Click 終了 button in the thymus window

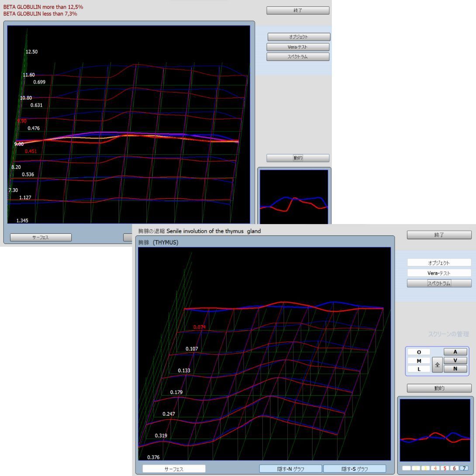(439, 235)
